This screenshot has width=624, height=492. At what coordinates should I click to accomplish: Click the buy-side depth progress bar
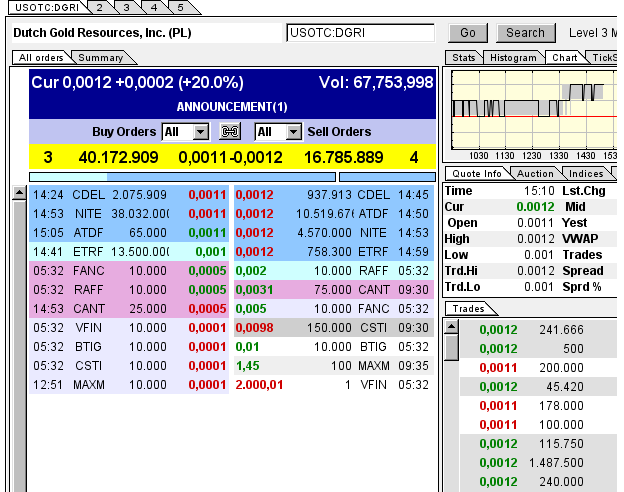(x=182, y=177)
